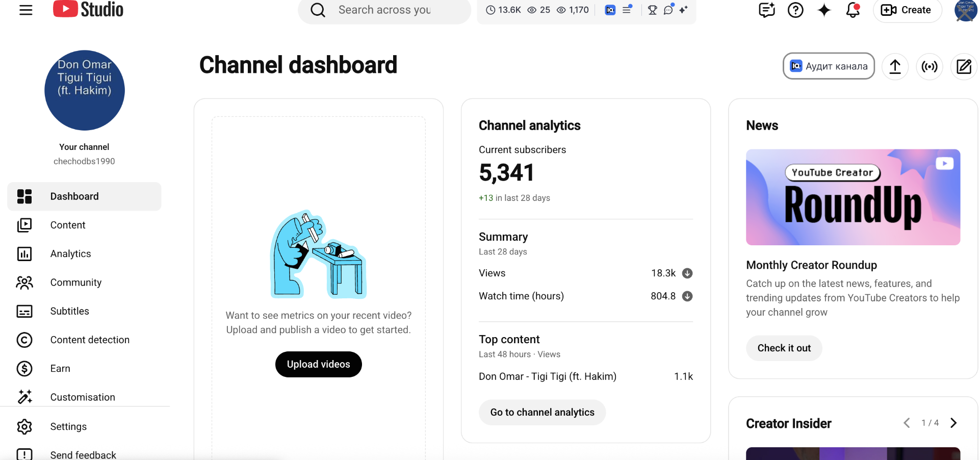Click the large channel profile picture
The width and height of the screenshot is (980, 460).
click(x=85, y=90)
